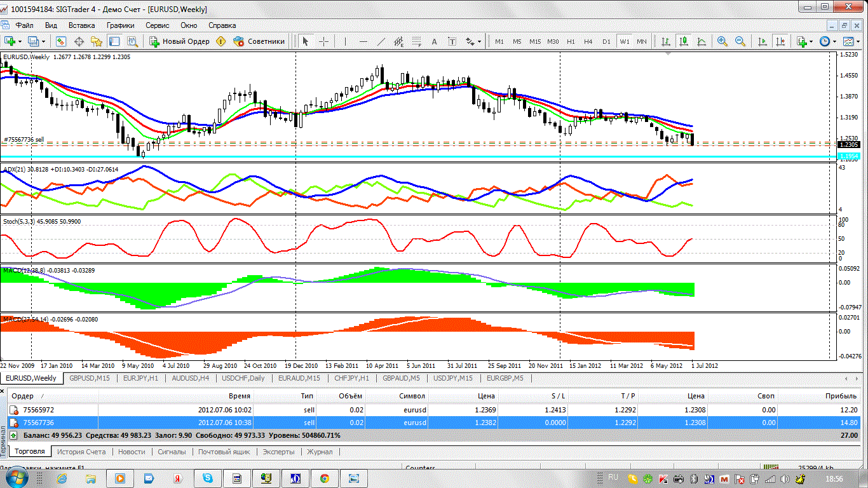Open the Data Window crosshair-circle icon
The height and width of the screenshot is (488, 868).
coord(79,41)
